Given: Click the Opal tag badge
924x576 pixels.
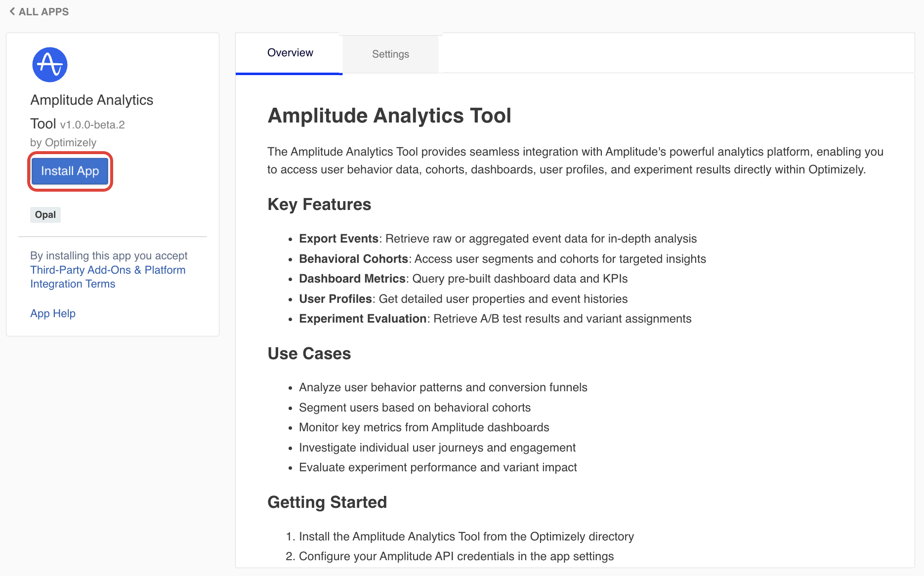Looking at the screenshot, I should point(45,215).
